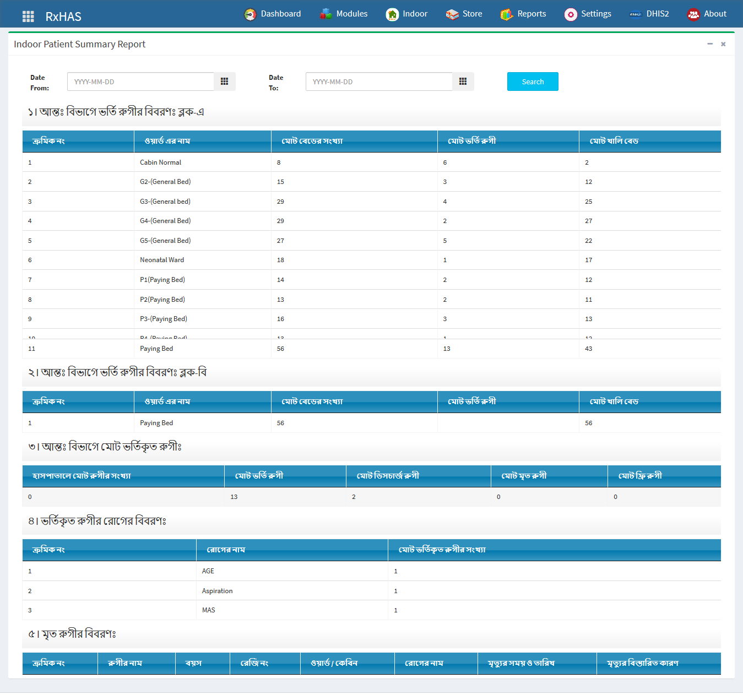Open the Store box icon

452,14
